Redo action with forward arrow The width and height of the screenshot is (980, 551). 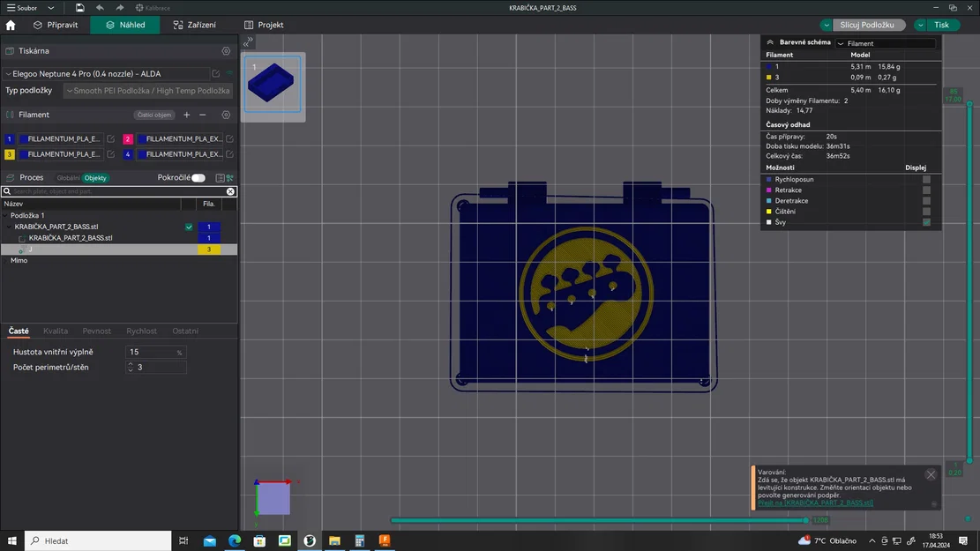[x=119, y=8]
